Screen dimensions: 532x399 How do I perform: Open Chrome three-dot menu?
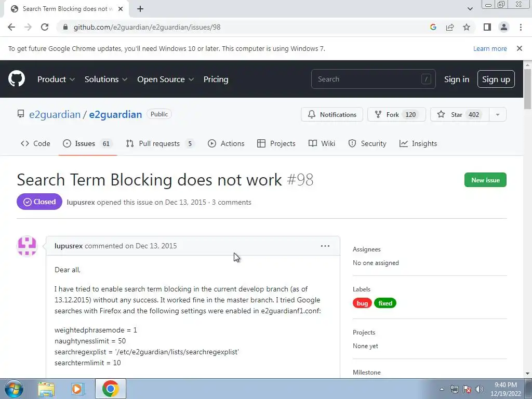tap(521, 27)
